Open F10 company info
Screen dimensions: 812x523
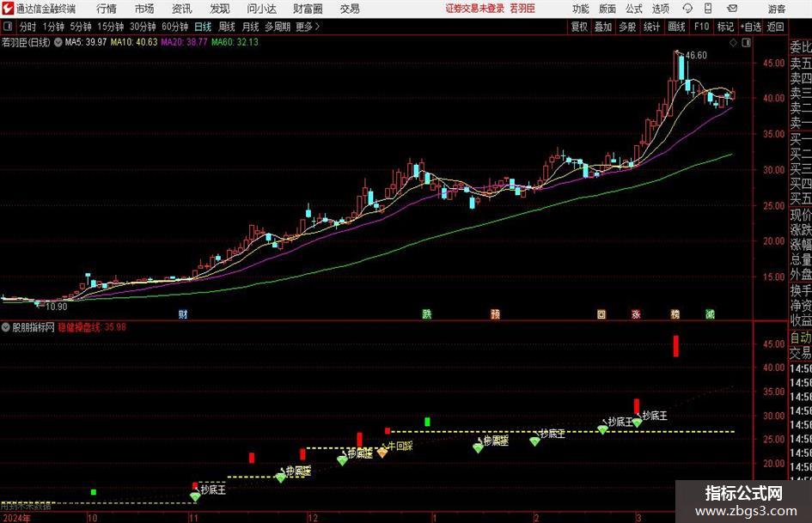[x=702, y=27]
